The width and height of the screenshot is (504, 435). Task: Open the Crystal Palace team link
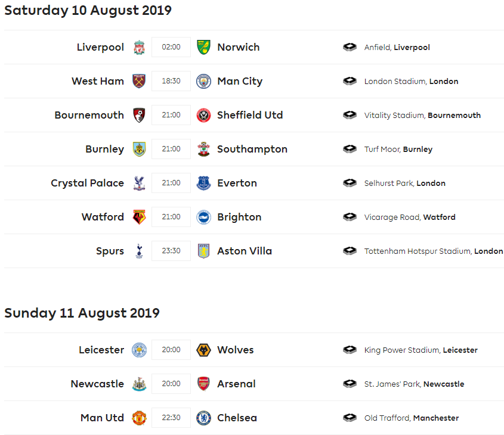88,183
